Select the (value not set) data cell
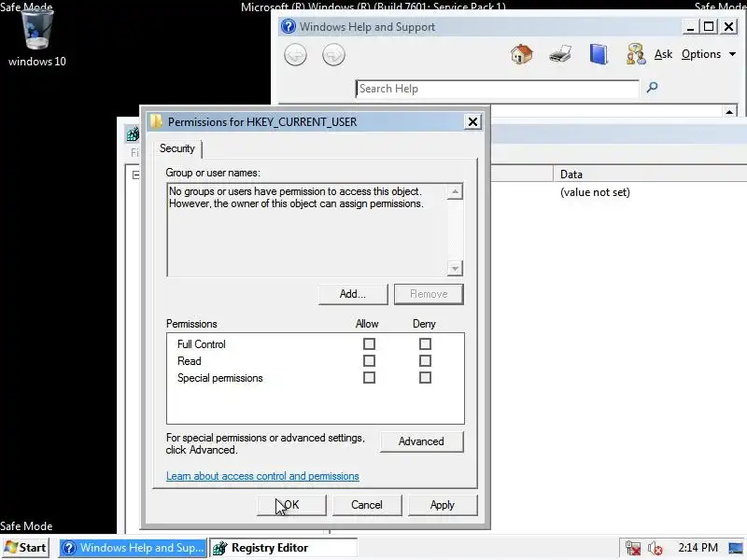Screen dimensions: 747x560 click(x=595, y=192)
